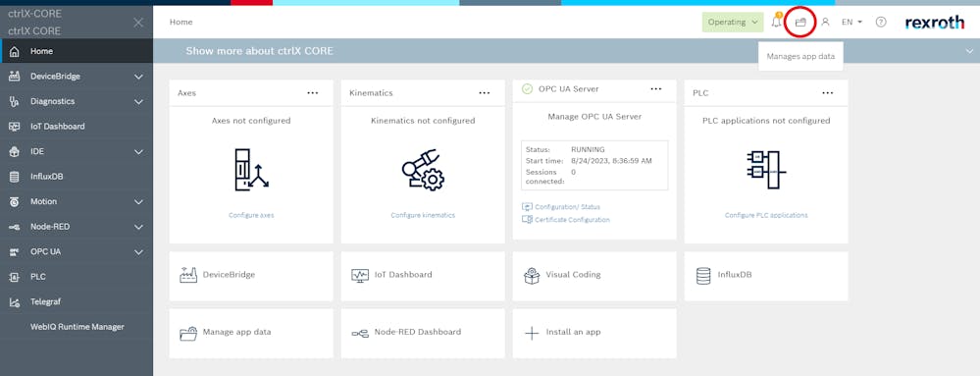The height and width of the screenshot is (376, 980).
Task: Click the Home breadcrumb text
Action: (181, 22)
